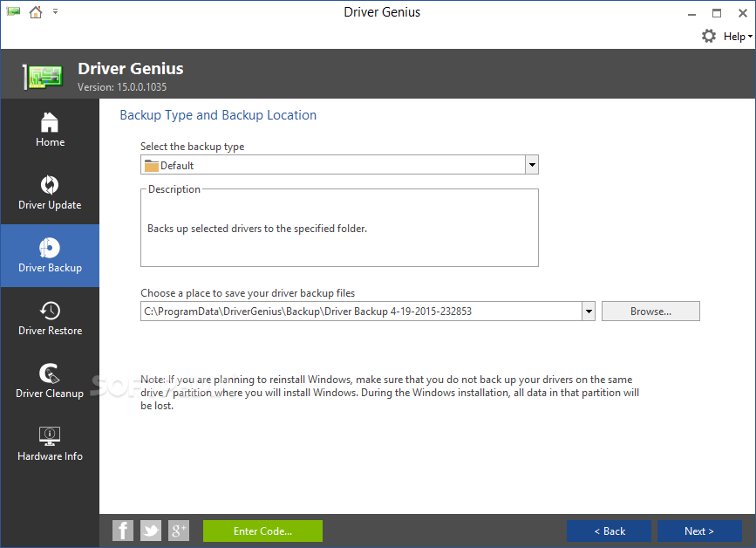This screenshot has width=756, height=548.
Task: Click the Google Plus icon
Action: point(179,531)
